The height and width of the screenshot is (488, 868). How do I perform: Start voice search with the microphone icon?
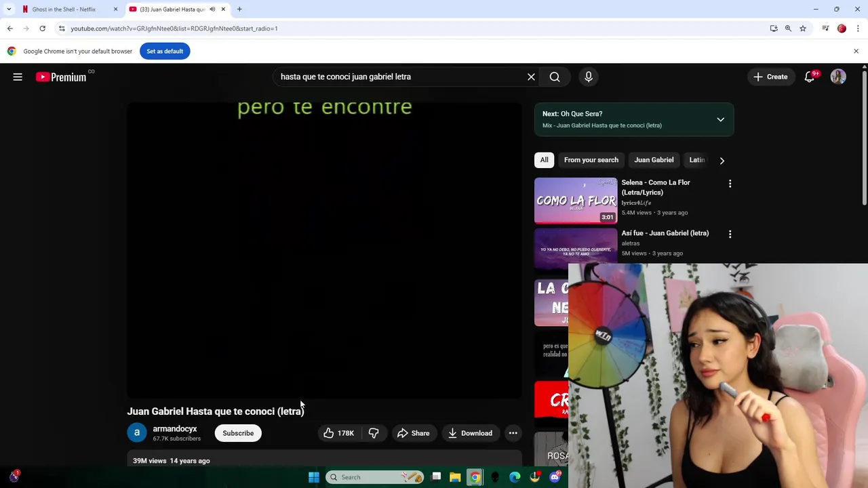[589, 77]
